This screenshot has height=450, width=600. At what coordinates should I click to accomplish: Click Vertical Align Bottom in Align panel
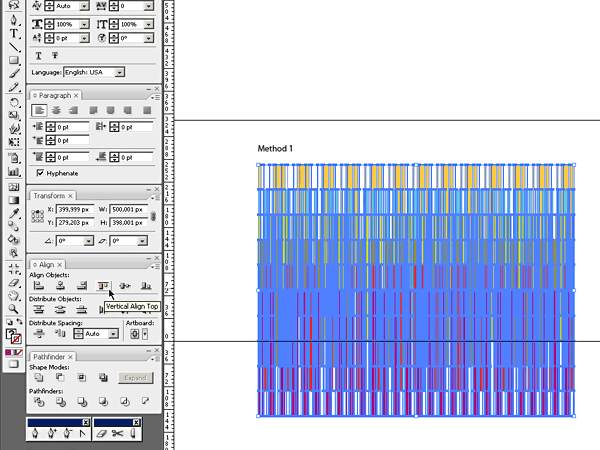pos(146,285)
